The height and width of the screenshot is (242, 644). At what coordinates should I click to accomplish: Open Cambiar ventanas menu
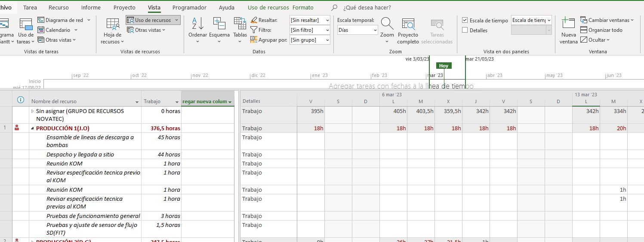(x=607, y=20)
